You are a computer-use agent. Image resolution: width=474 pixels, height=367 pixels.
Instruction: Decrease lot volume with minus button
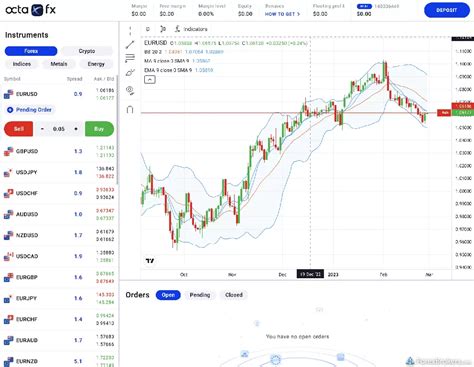42,129
